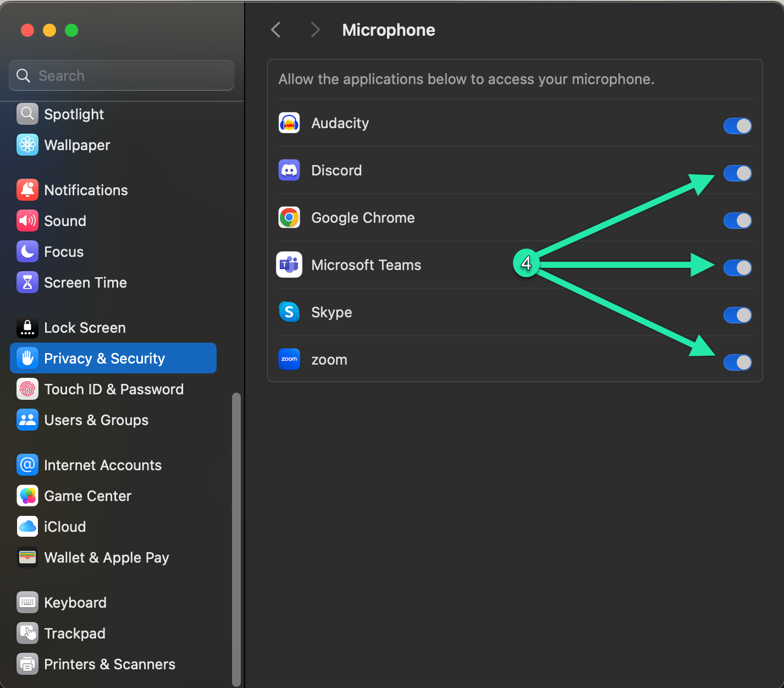Image resolution: width=784 pixels, height=688 pixels.
Task: Click the Microsoft Teams app icon
Action: [289, 265]
